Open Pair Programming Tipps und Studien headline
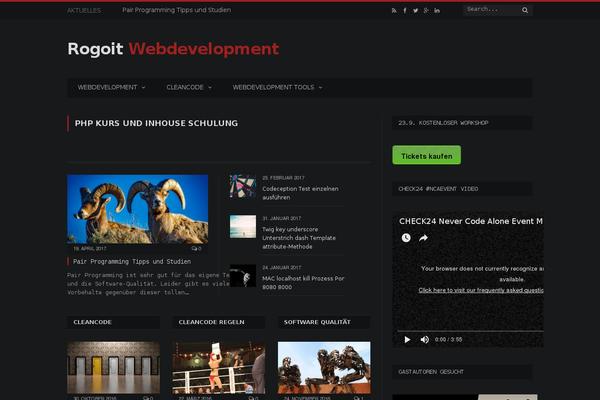 click(x=132, y=261)
